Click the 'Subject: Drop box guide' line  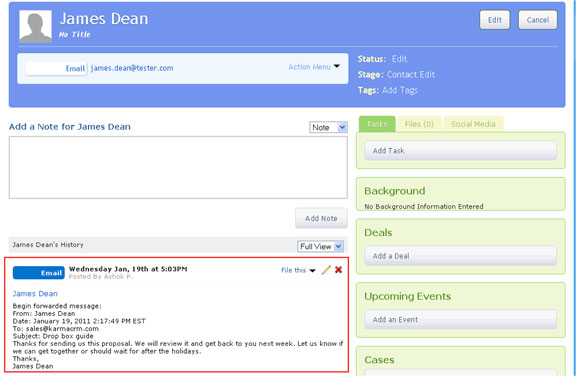[53, 336]
